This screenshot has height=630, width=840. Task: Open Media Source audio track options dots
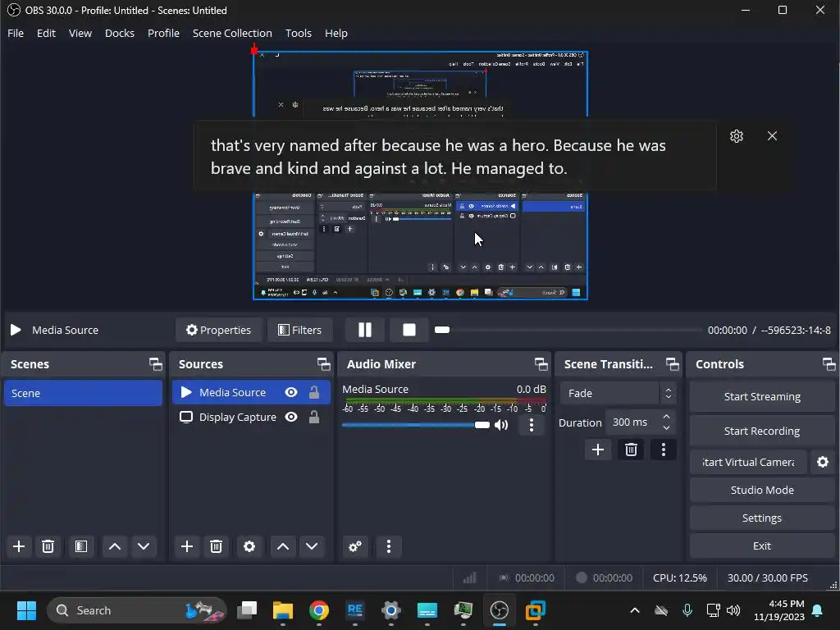click(532, 426)
